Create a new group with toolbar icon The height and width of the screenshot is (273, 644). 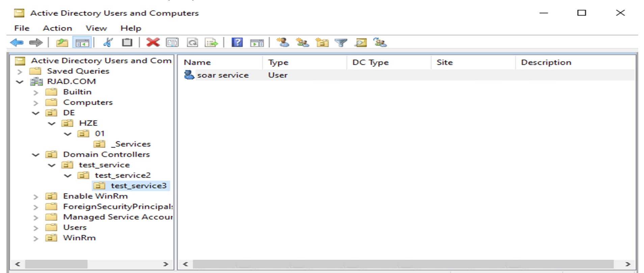[x=302, y=43]
